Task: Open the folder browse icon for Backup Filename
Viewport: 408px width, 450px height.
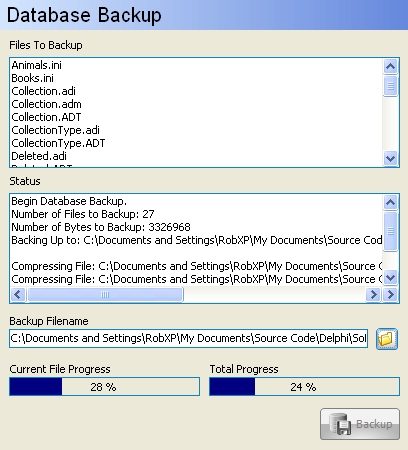Action: tap(387, 339)
